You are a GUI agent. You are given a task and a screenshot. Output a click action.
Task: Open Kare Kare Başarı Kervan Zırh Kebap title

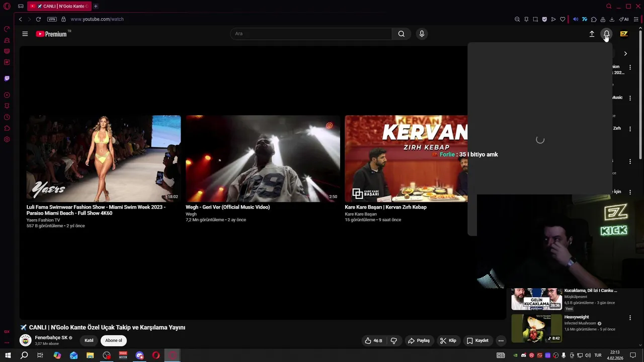385,207
